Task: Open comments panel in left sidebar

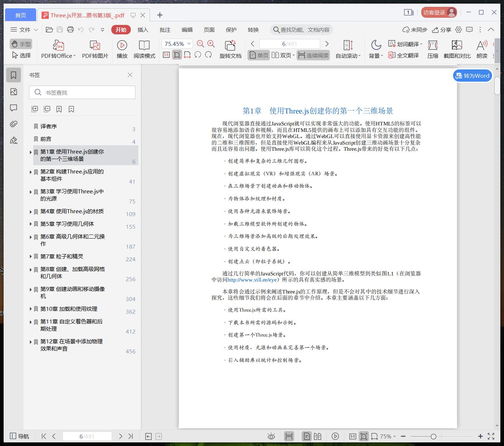Action: click(x=14, y=108)
